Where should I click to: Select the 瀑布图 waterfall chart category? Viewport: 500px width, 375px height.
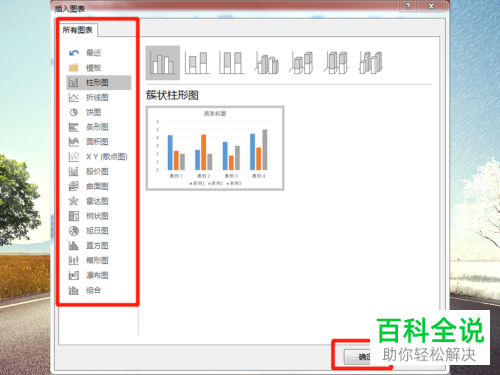click(99, 275)
